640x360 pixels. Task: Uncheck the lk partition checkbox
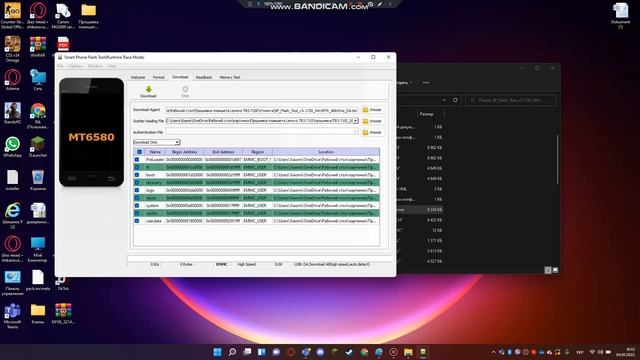(x=137, y=167)
